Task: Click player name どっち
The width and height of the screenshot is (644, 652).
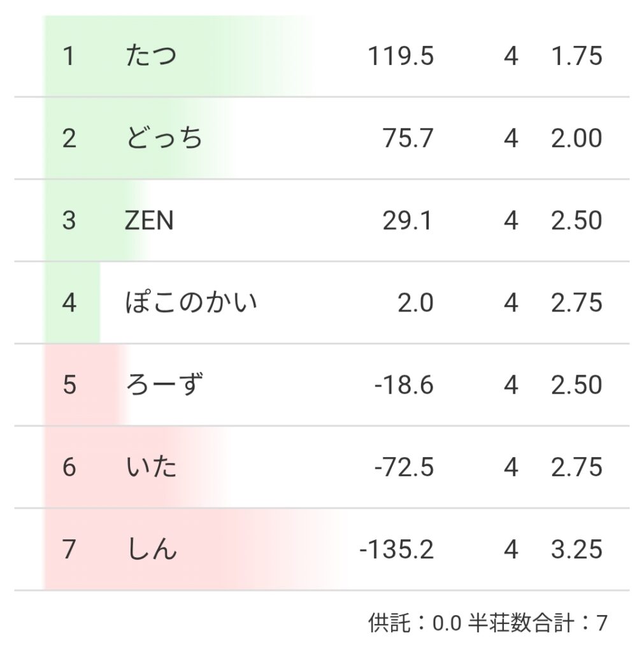Action: coord(164,138)
